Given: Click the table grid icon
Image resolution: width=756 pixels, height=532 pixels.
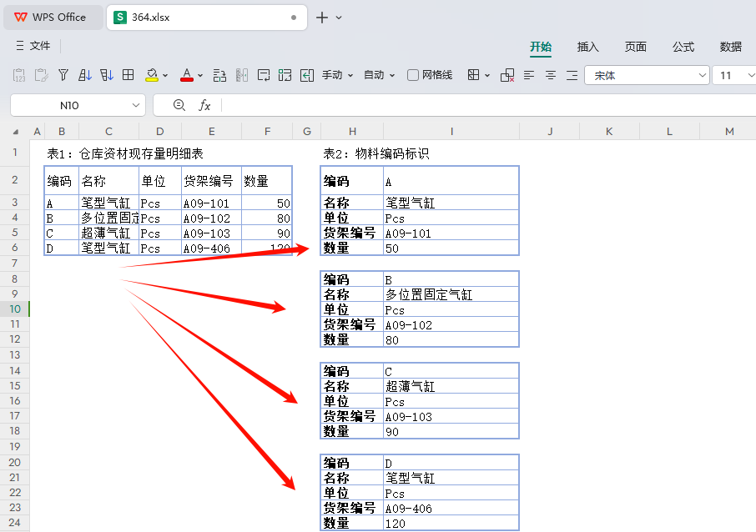Looking at the screenshot, I should [x=129, y=75].
